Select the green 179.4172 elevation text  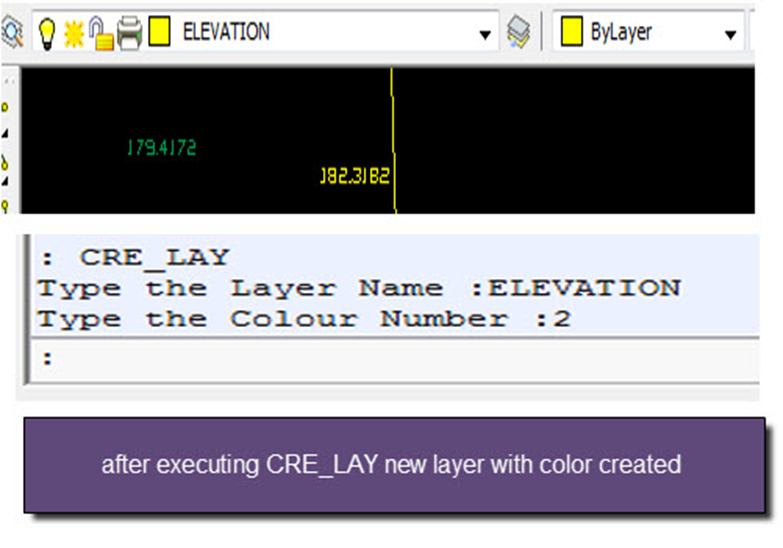pyautogui.click(x=161, y=148)
